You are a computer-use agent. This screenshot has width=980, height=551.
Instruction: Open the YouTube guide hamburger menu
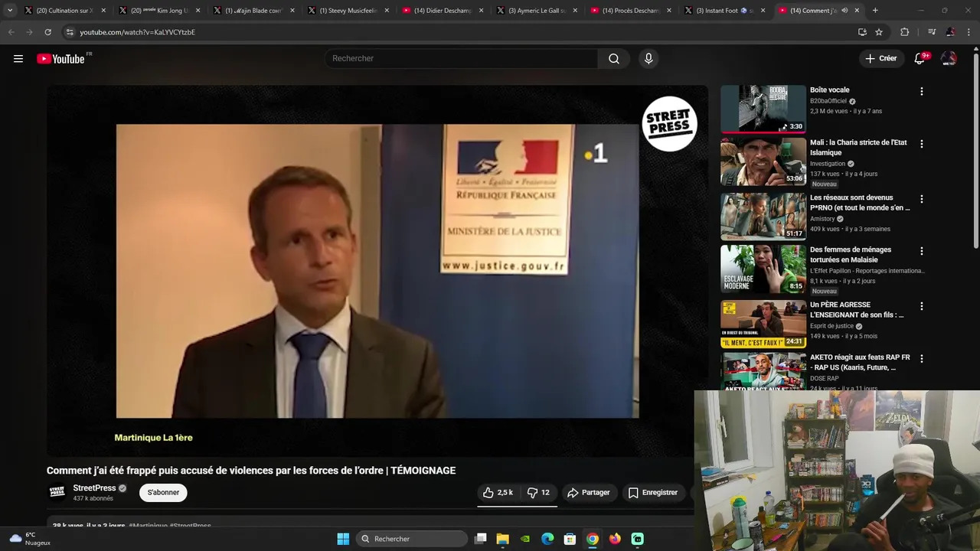point(18,59)
